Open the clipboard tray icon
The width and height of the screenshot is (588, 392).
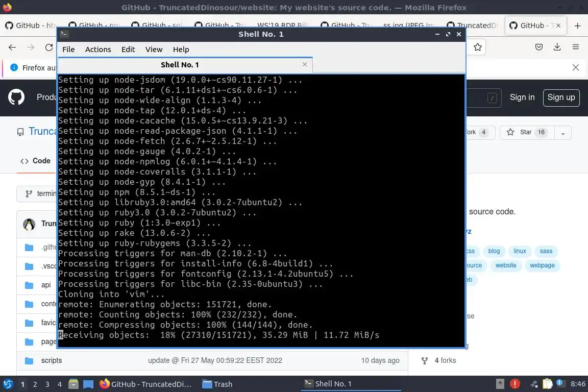click(548, 384)
